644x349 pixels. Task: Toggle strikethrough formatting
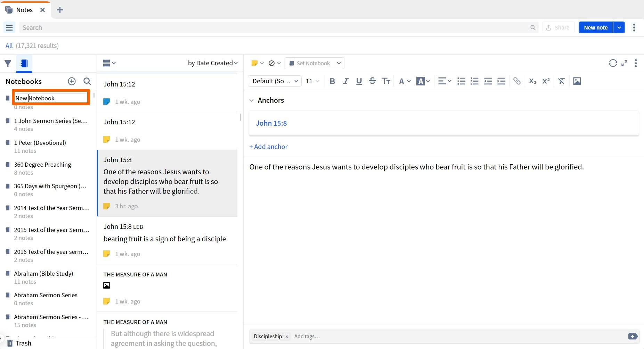tap(372, 81)
